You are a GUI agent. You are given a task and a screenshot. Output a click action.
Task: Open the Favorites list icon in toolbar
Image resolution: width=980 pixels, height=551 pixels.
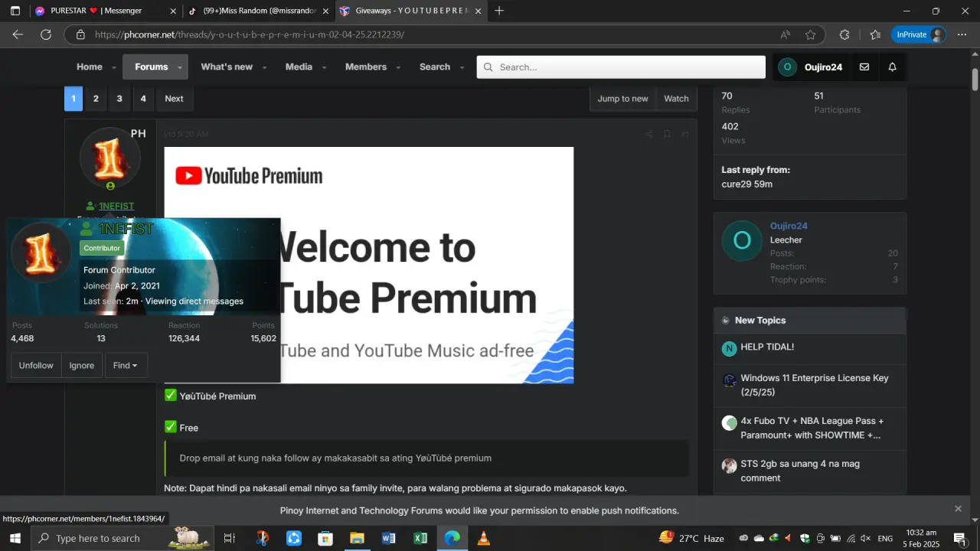click(x=875, y=34)
